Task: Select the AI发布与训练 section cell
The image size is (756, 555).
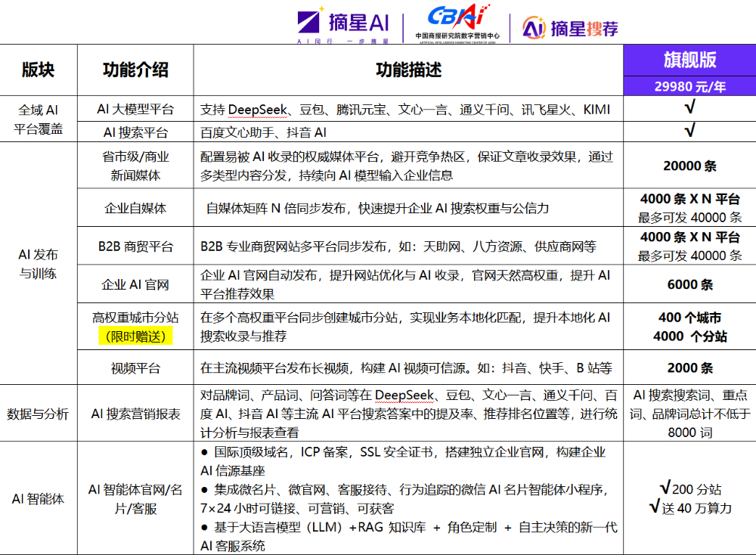Action: 38,264
